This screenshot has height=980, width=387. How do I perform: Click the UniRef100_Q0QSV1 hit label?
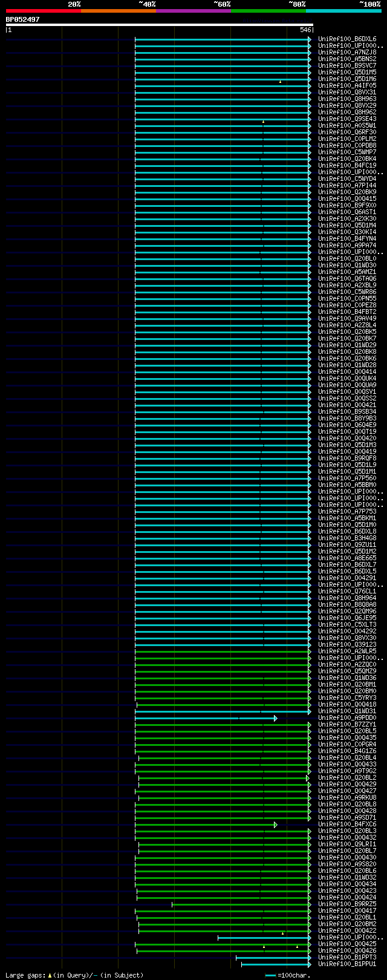[347, 392]
